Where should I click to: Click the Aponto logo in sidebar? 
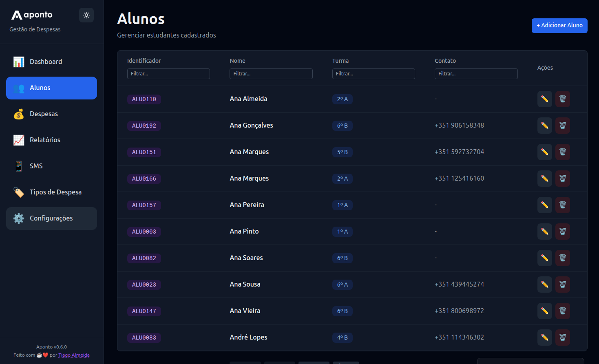[x=32, y=15]
